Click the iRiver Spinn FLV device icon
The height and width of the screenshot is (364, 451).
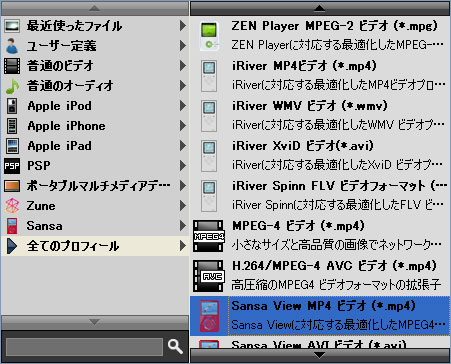point(209,196)
